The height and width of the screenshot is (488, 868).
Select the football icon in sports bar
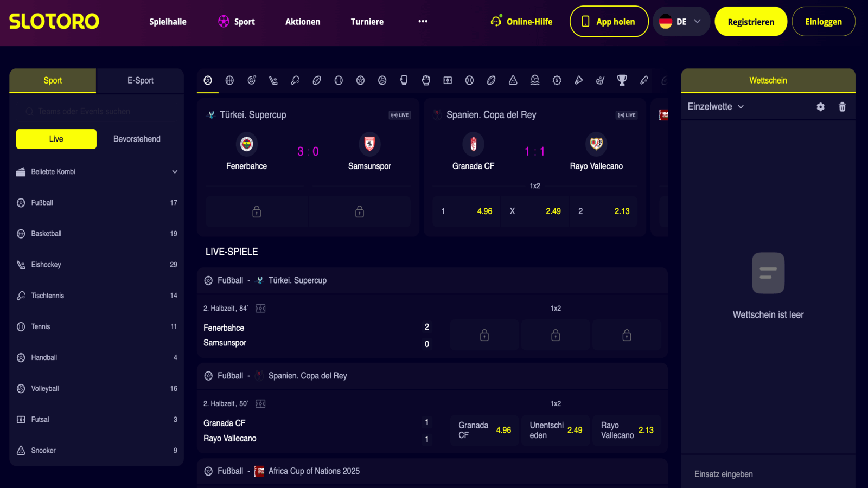pos(208,80)
